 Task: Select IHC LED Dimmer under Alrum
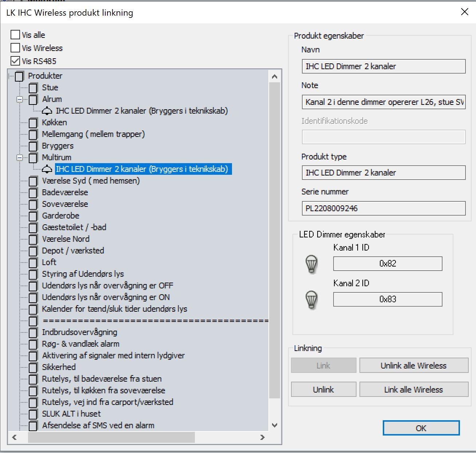[142, 111]
